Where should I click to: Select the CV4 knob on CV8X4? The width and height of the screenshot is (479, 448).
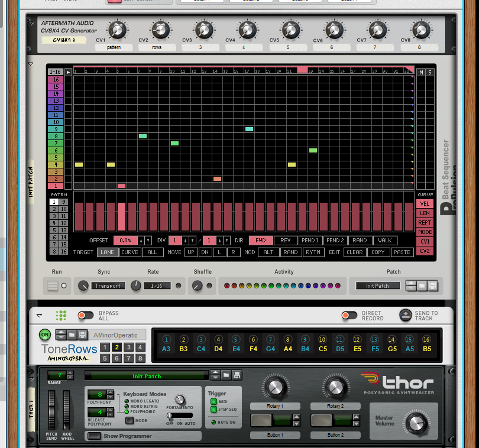click(x=247, y=30)
